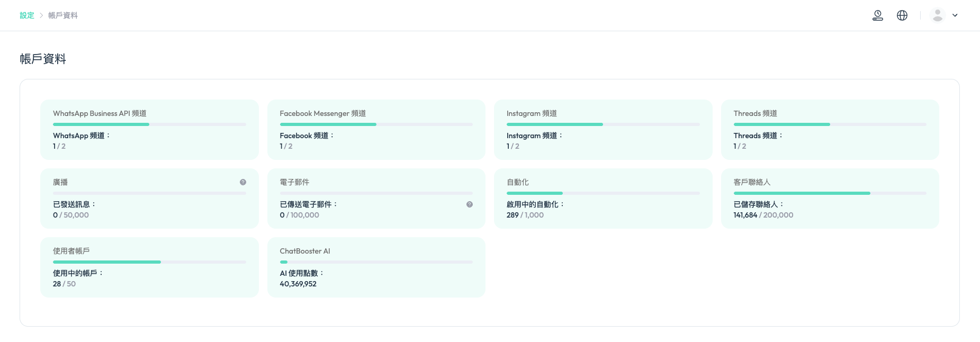The width and height of the screenshot is (980, 342).
Task: Click the help icon beside 已傳送電子郵件
Action: coord(470,204)
